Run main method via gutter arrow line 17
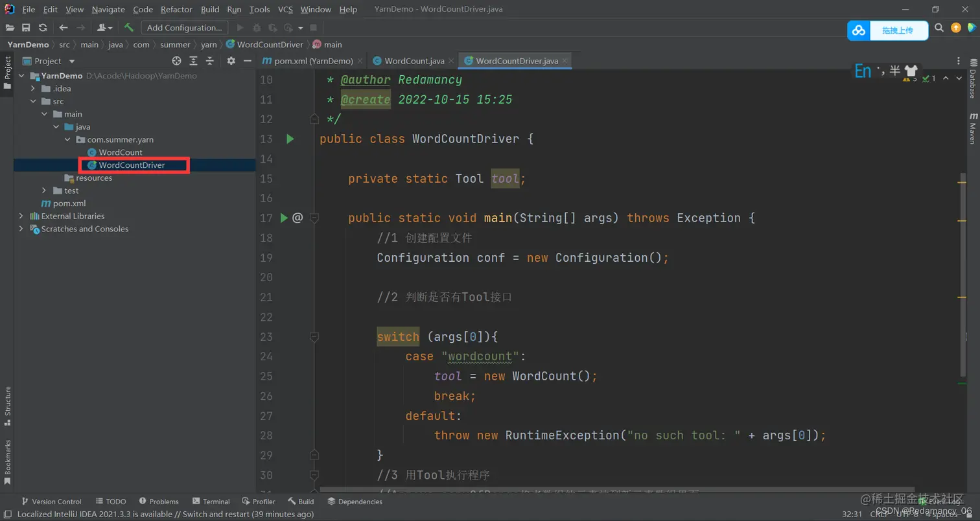980x521 pixels. point(283,218)
